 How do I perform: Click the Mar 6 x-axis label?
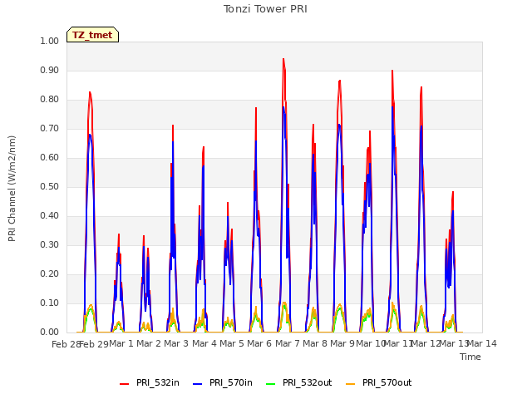pos(259,343)
